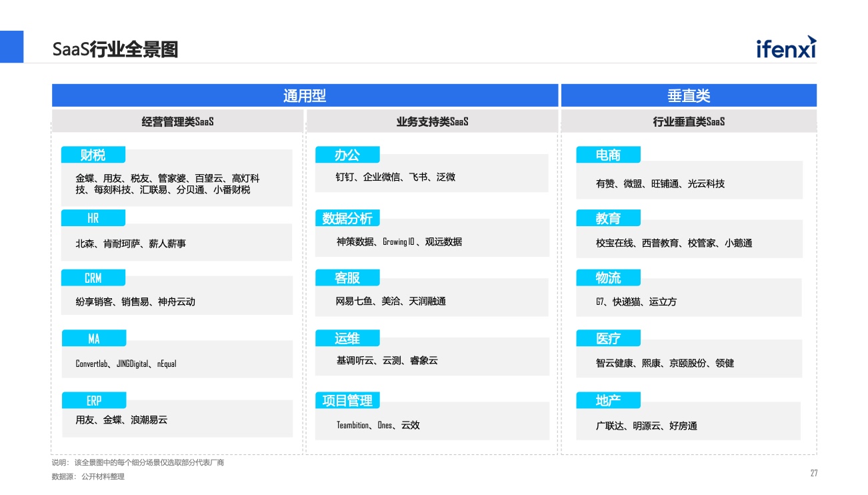Click the vendor line 纷享销客、销售易、神舟云动
Viewport: 868px width, 495px height.
pos(135,302)
